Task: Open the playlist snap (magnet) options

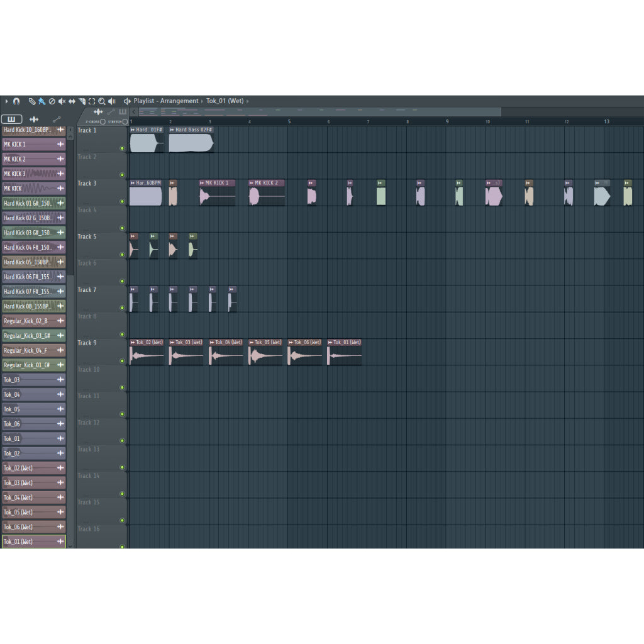Action: click(16, 101)
